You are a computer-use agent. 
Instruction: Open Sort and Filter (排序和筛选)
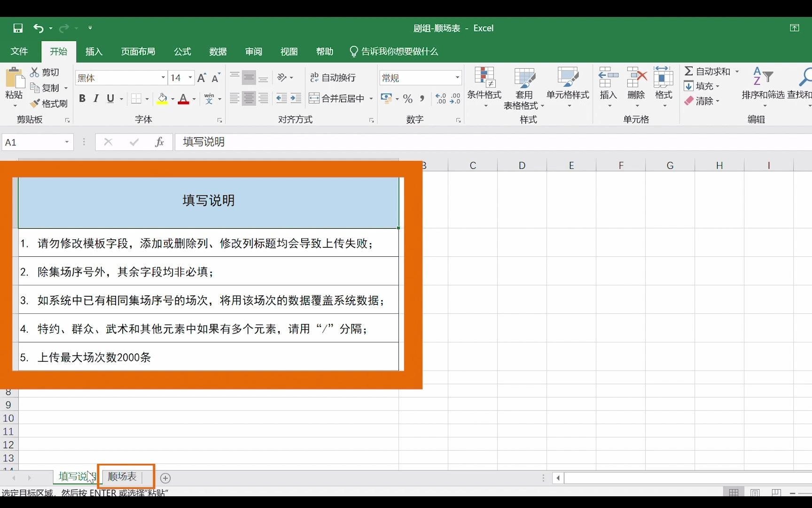(763, 87)
